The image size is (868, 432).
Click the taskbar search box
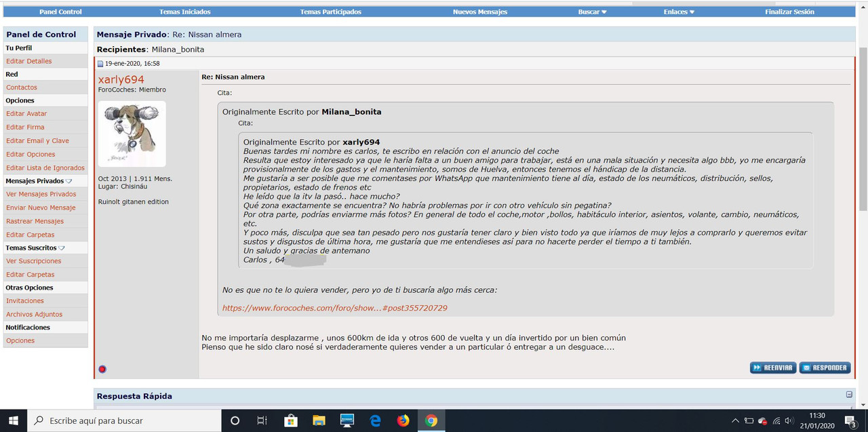pyautogui.click(x=124, y=420)
